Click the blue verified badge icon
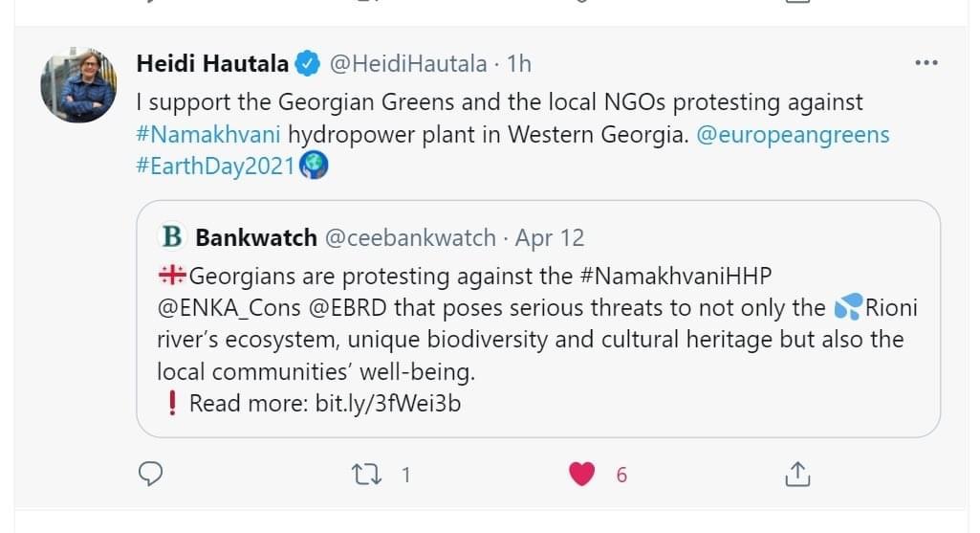The width and height of the screenshot is (980, 533). pyautogui.click(x=308, y=64)
